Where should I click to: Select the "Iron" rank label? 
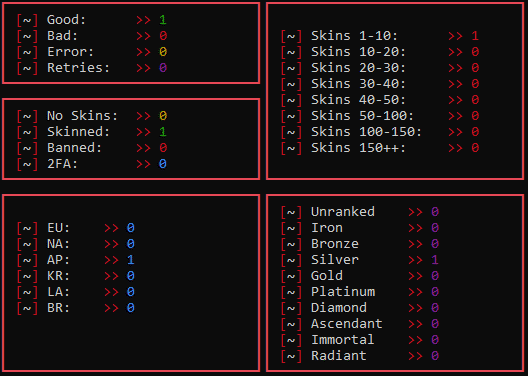point(327,228)
